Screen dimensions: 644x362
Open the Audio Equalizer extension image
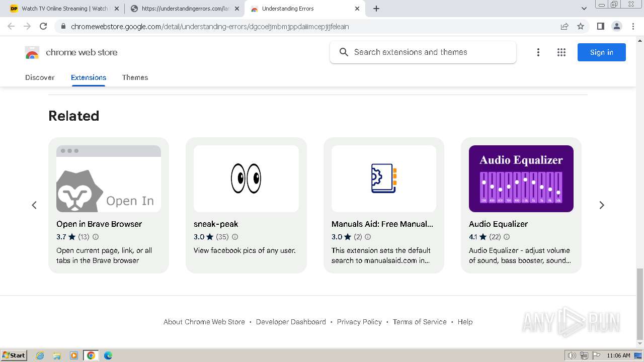point(521,178)
